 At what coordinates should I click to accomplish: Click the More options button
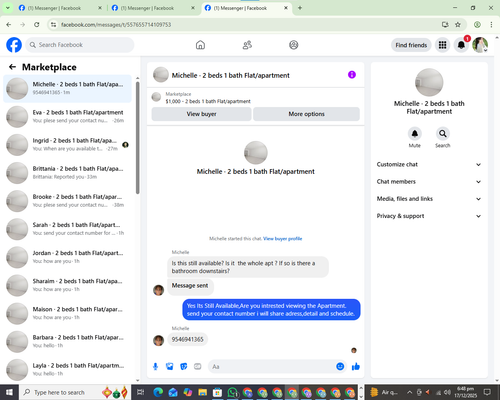(x=306, y=114)
